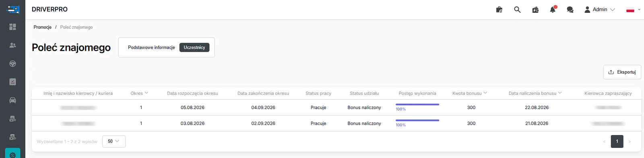644x158 pixels.
Task: Click the bonus date 22.08.2026 cell
Action: tap(537, 108)
